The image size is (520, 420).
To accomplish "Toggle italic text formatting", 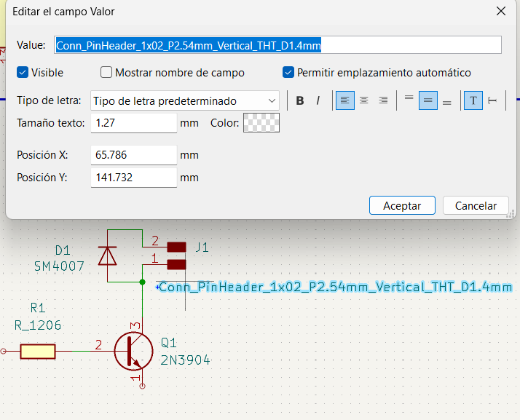I will [x=318, y=100].
